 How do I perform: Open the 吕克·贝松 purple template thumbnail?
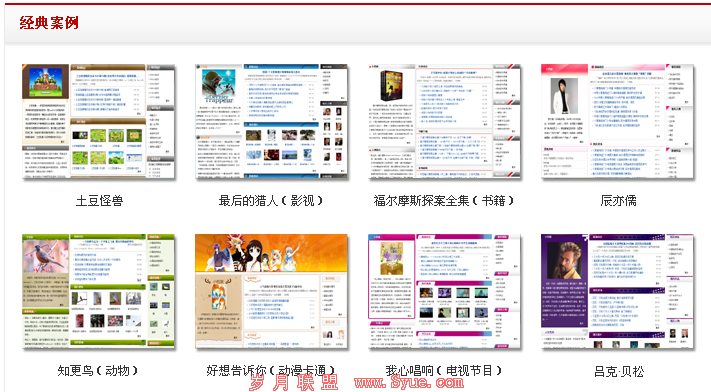click(617, 291)
